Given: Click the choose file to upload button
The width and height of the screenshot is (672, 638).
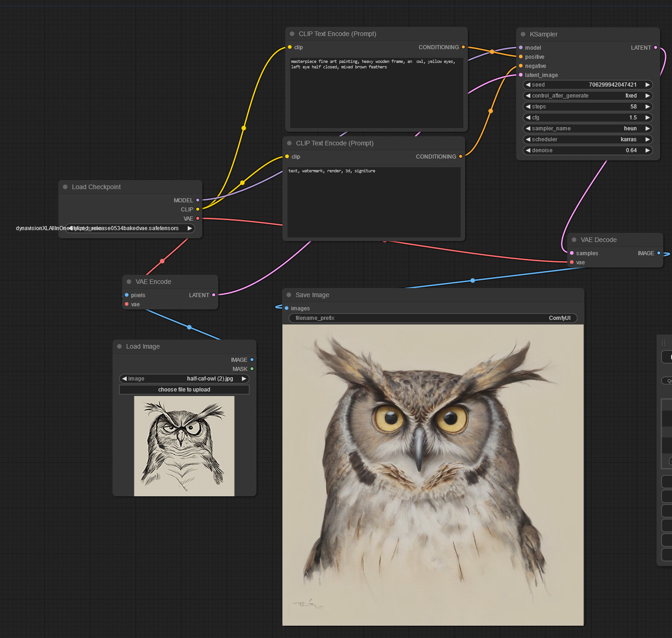Looking at the screenshot, I should click(184, 390).
